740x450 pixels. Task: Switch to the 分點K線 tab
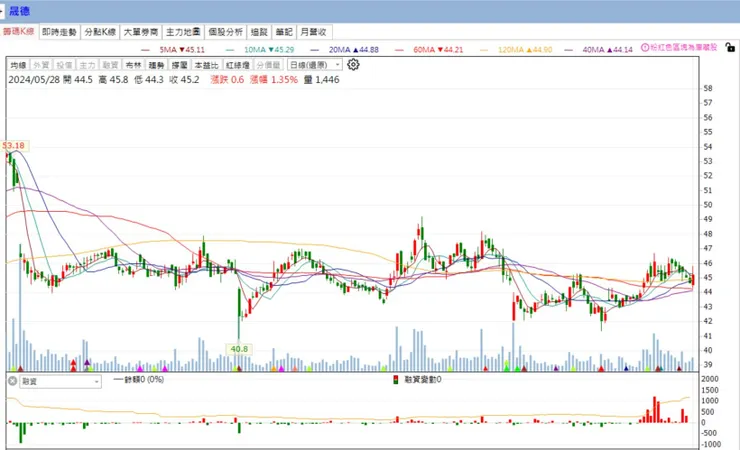pyautogui.click(x=100, y=32)
